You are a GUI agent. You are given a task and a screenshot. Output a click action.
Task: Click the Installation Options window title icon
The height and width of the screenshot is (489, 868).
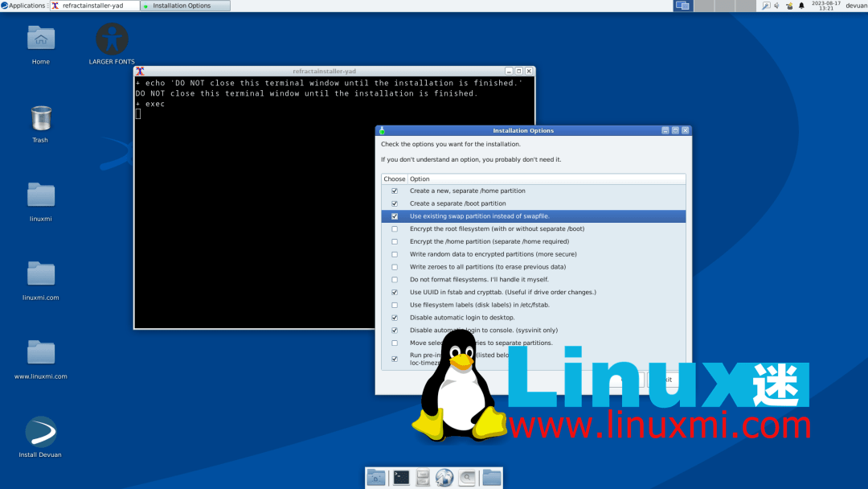point(382,131)
